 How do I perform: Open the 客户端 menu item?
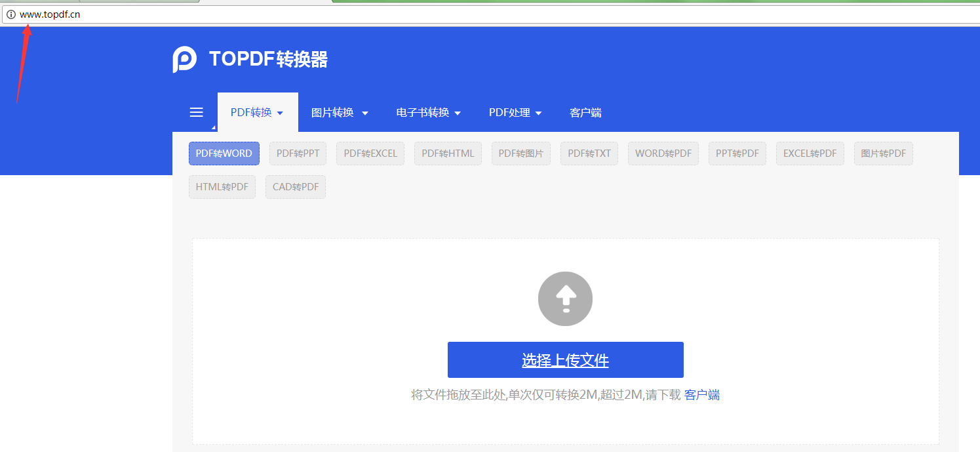585,112
